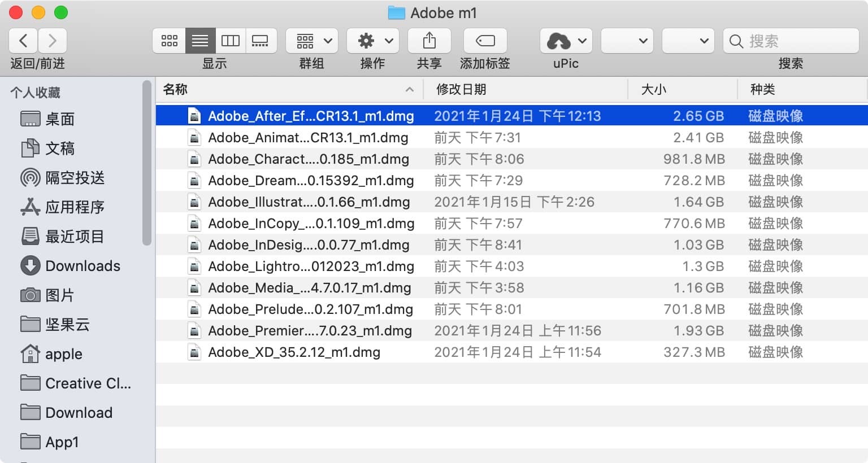The height and width of the screenshot is (463, 868).
Task: Click the dmg icon of Adobe_InDesig....0.0.77_m1.dmg
Action: [x=194, y=244]
